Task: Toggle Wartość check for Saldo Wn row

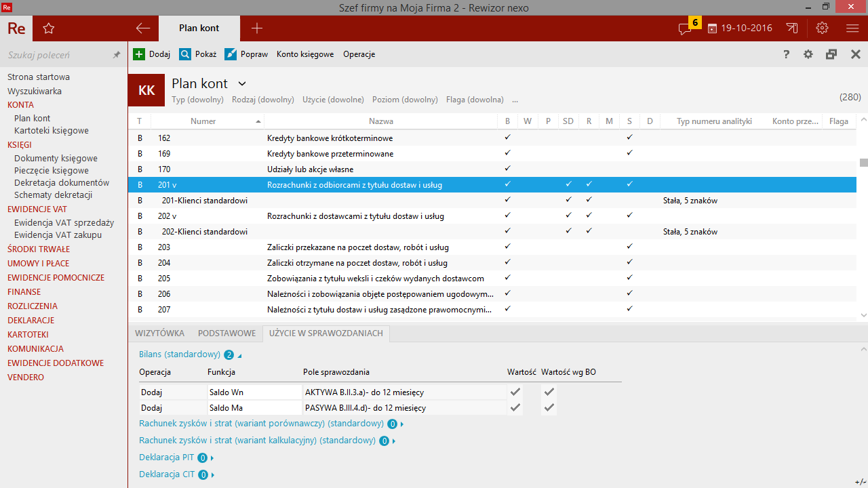Action: pos(515,392)
